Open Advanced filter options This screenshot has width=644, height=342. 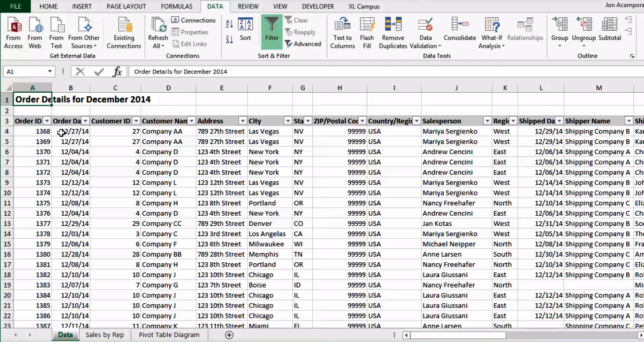click(303, 44)
